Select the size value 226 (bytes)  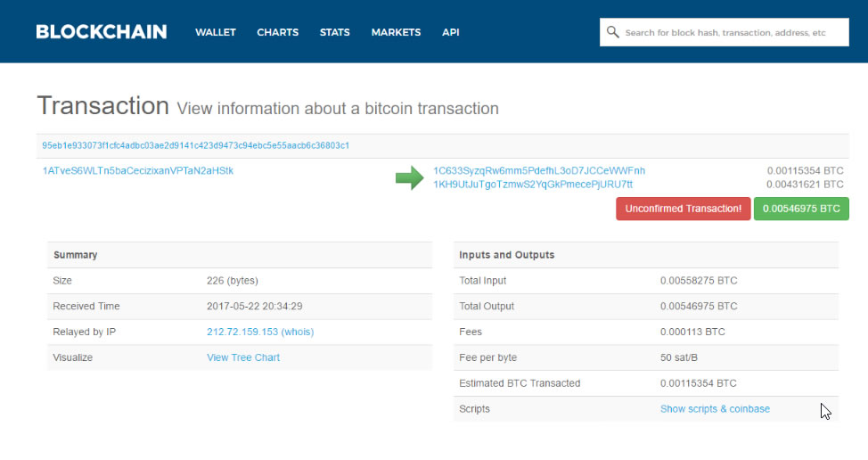coord(233,281)
